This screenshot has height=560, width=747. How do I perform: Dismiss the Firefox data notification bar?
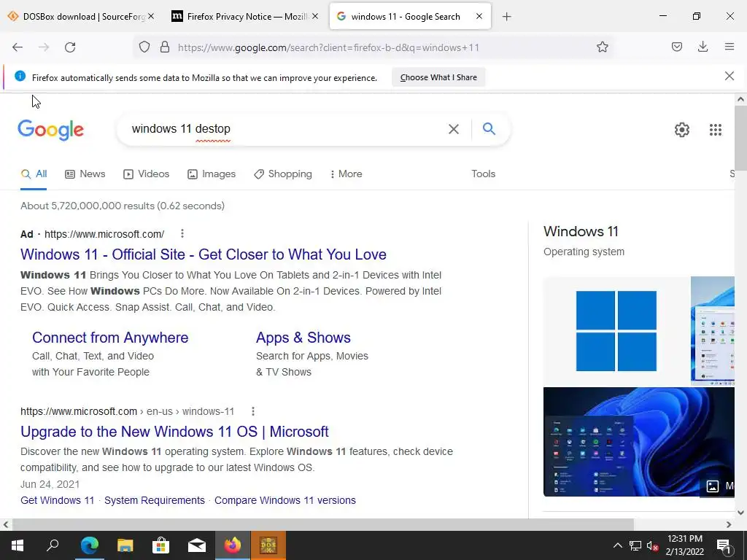coord(729,76)
